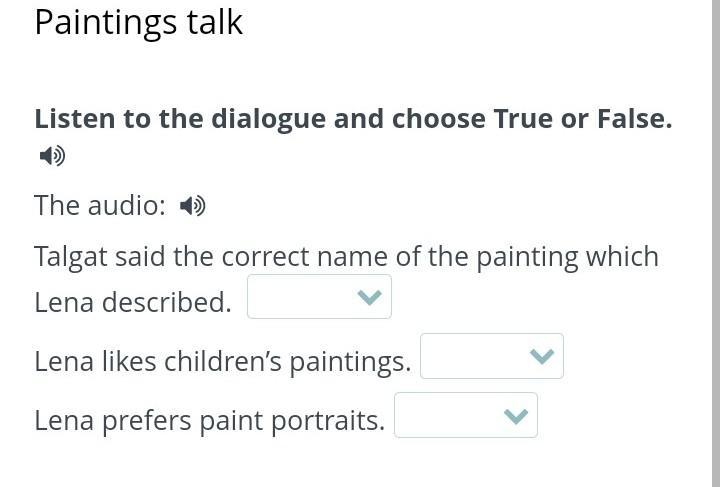The height and width of the screenshot is (487, 720).
Task: Click empty field of third True/False selector
Action: click(445, 415)
